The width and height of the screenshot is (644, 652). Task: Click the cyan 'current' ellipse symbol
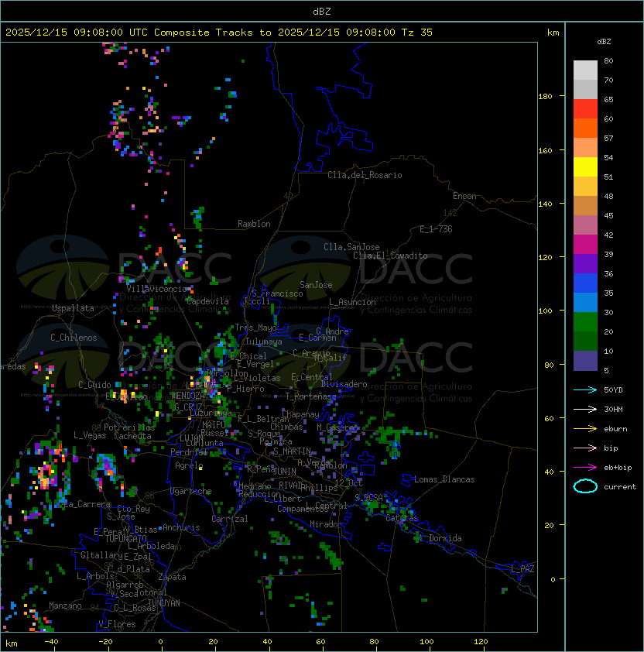pyautogui.click(x=585, y=486)
